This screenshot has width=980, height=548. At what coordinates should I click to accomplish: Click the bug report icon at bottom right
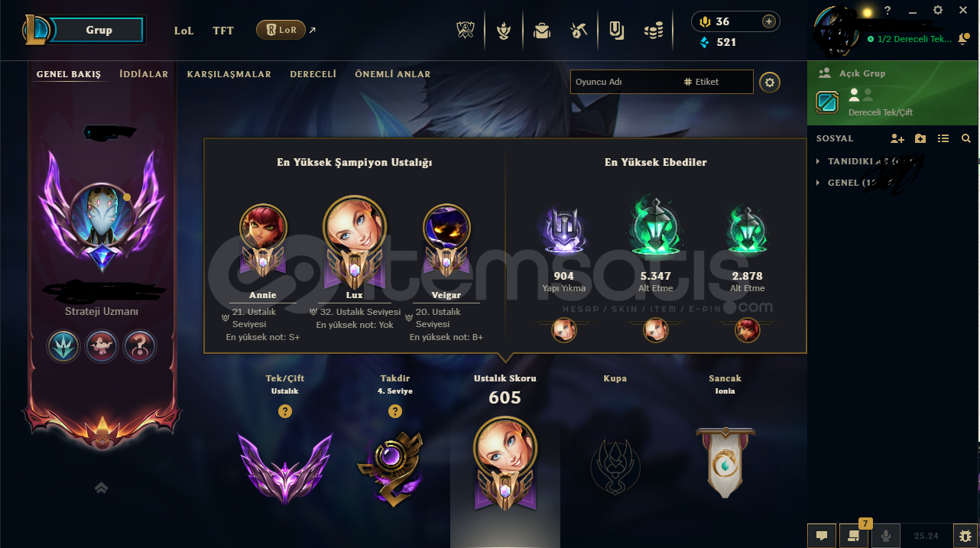click(x=966, y=536)
